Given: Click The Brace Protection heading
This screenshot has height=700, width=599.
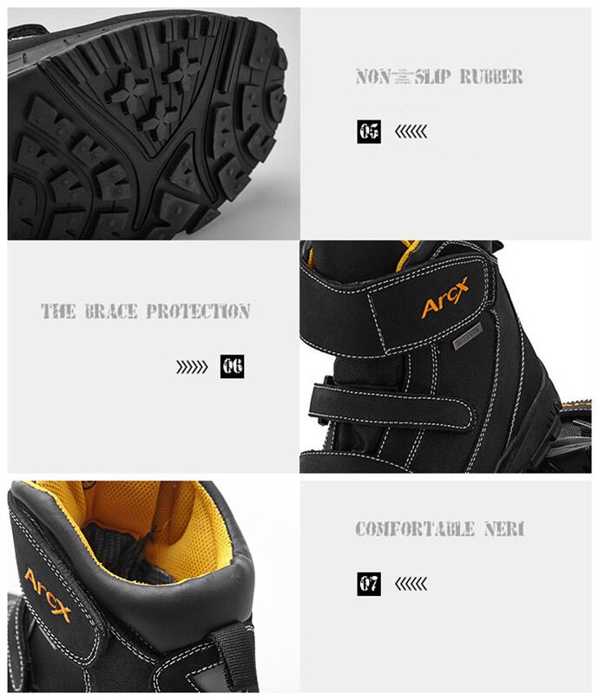Looking at the screenshot, I should click(146, 311).
